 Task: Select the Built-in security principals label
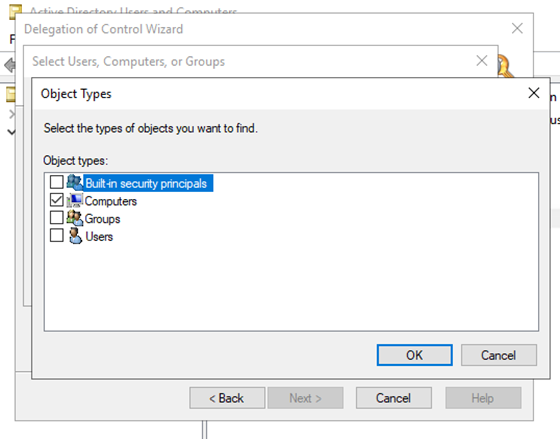coord(148,183)
